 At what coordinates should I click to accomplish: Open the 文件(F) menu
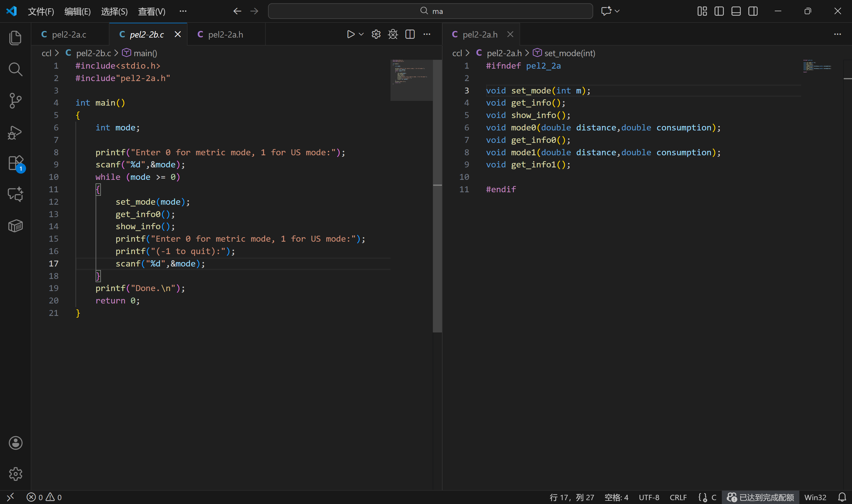pyautogui.click(x=41, y=11)
